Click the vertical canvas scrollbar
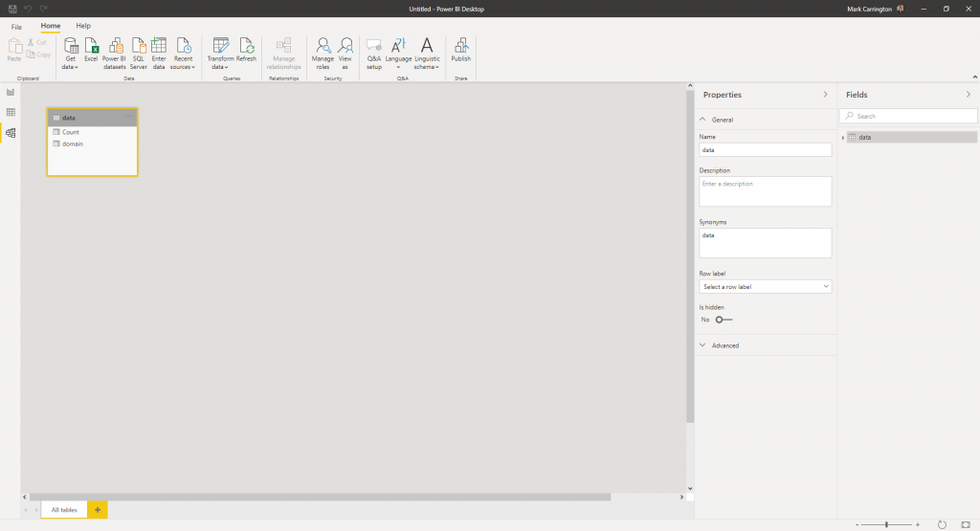This screenshot has width=980, height=531. click(690, 256)
